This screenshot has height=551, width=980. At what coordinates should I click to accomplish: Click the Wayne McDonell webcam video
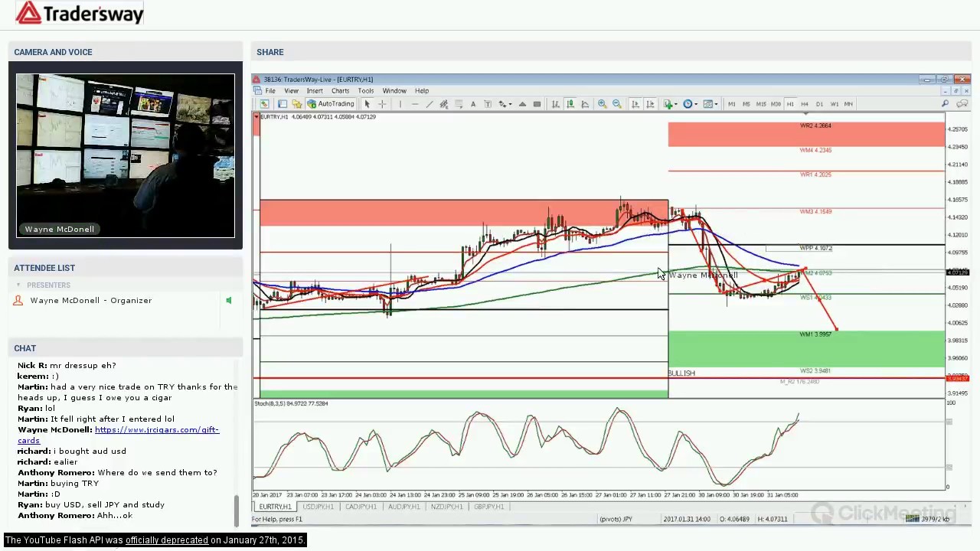pyautogui.click(x=126, y=156)
